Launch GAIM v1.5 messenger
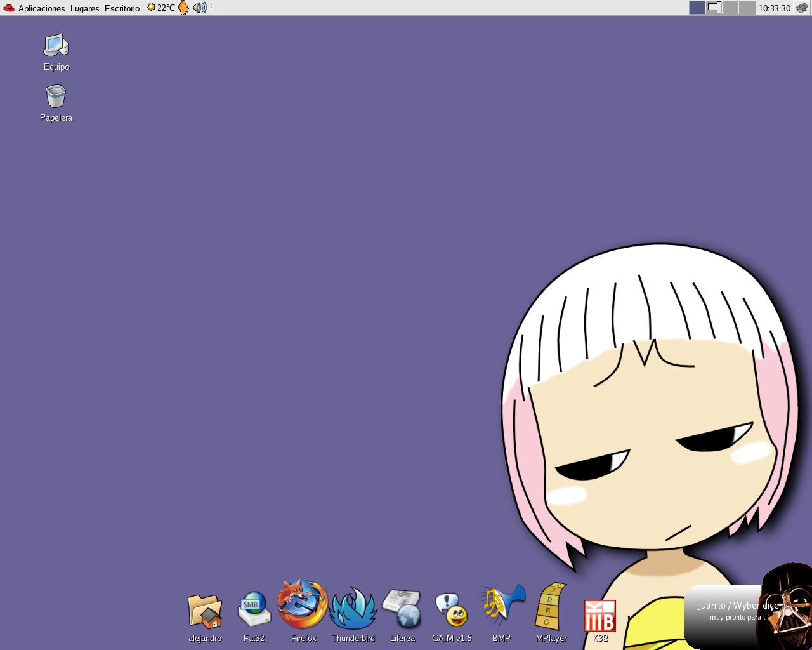 452,618
